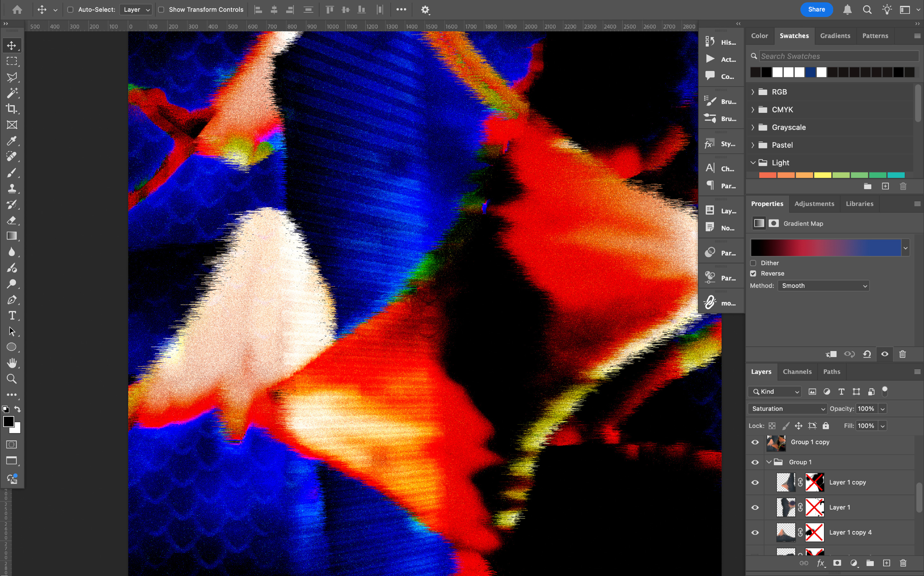Hide the Layer 1 copy 4 layer

tap(755, 533)
